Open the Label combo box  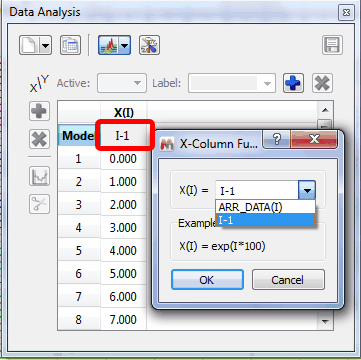click(x=232, y=83)
